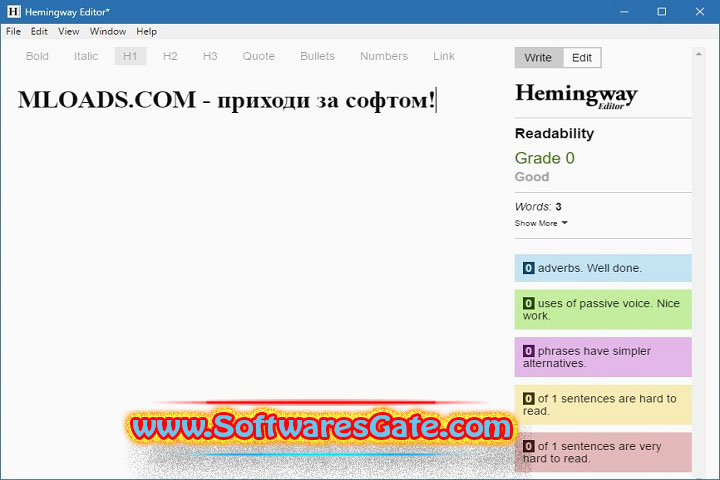Image resolution: width=720 pixels, height=480 pixels.
Task: Apply Bold formatting
Action: [x=37, y=56]
